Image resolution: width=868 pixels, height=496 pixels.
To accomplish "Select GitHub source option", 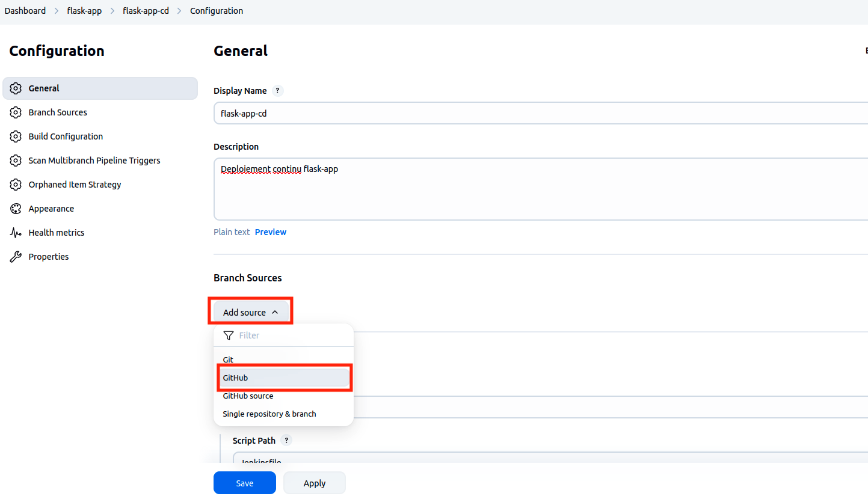I will pyautogui.click(x=248, y=396).
